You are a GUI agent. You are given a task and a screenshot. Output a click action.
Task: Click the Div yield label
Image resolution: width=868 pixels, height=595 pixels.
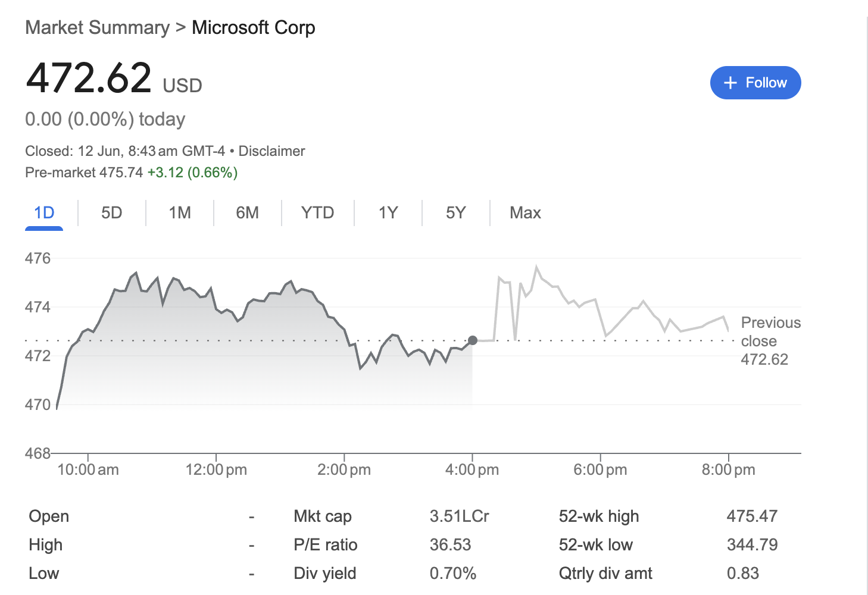point(325,573)
